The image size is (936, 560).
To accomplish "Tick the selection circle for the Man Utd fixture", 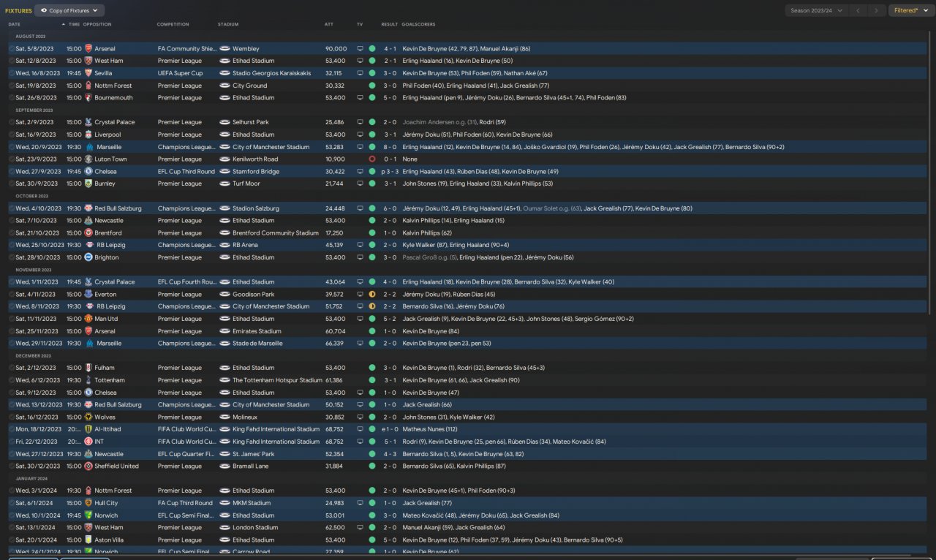I will click(x=12, y=319).
